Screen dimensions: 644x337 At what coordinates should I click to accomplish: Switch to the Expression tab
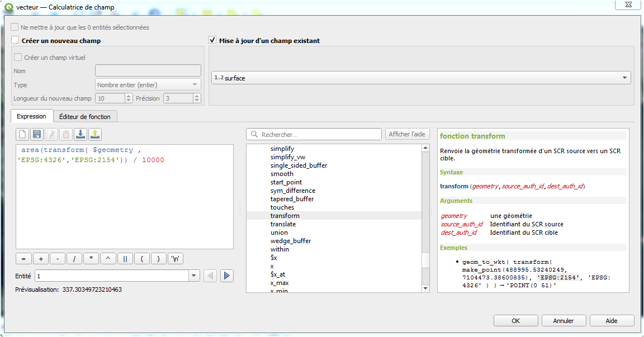click(32, 116)
